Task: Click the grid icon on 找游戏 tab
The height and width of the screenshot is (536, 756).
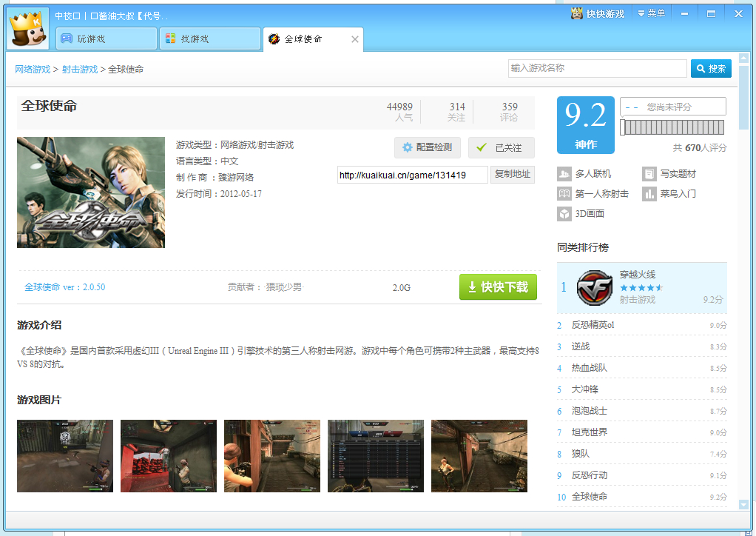Action: [x=170, y=38]
